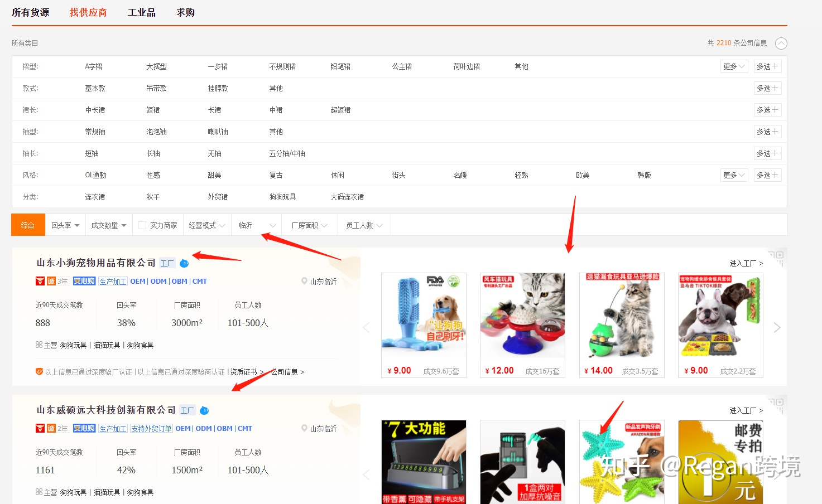Enable the 实力商家 checkbox filter
The image size is (822, 504).
[142, 225]
